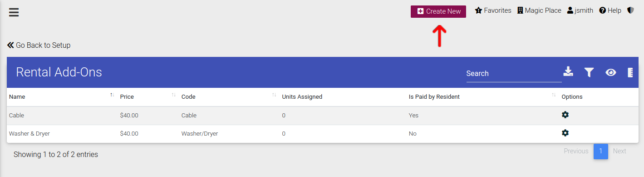Screen dimensions: 644x177
Task: Click the row density ruler icon
Action: coord(630,72)
